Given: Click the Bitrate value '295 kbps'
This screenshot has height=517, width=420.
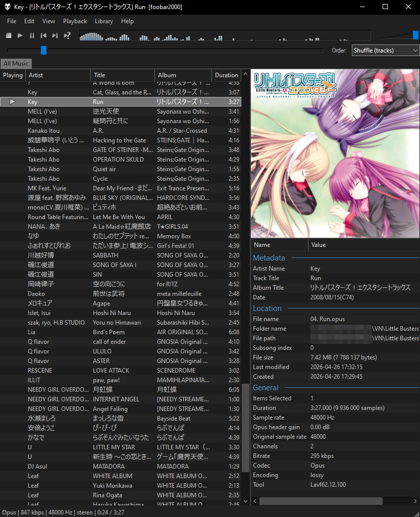Looking at the screenshot, I should point(322,456).
